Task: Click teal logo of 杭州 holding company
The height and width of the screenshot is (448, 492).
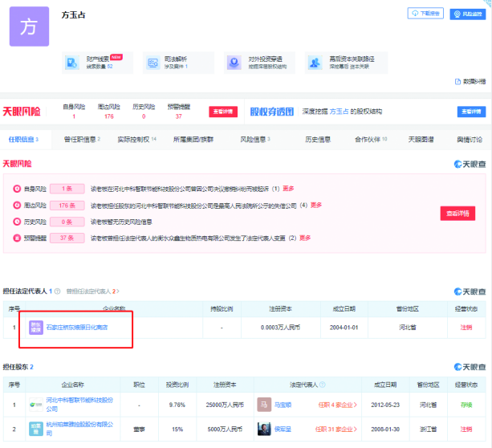Action: point(36,429)
